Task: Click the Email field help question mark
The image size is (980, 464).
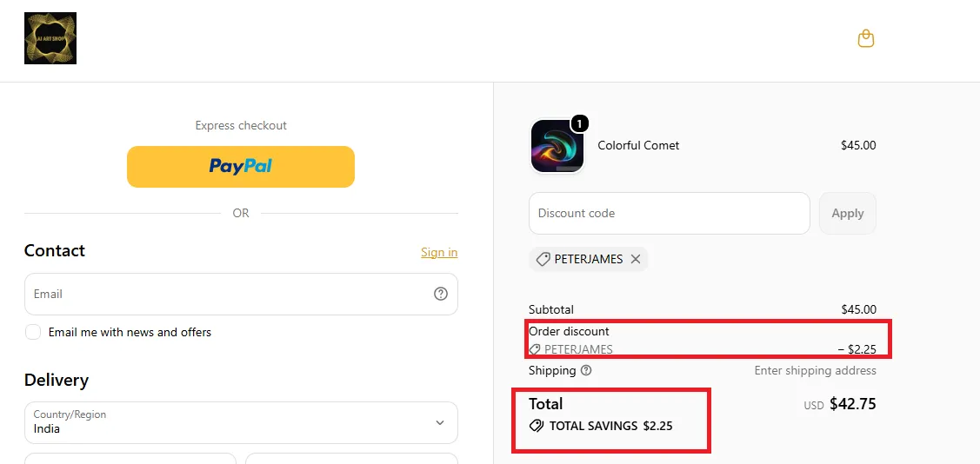Action: click(x=441, y=294)
